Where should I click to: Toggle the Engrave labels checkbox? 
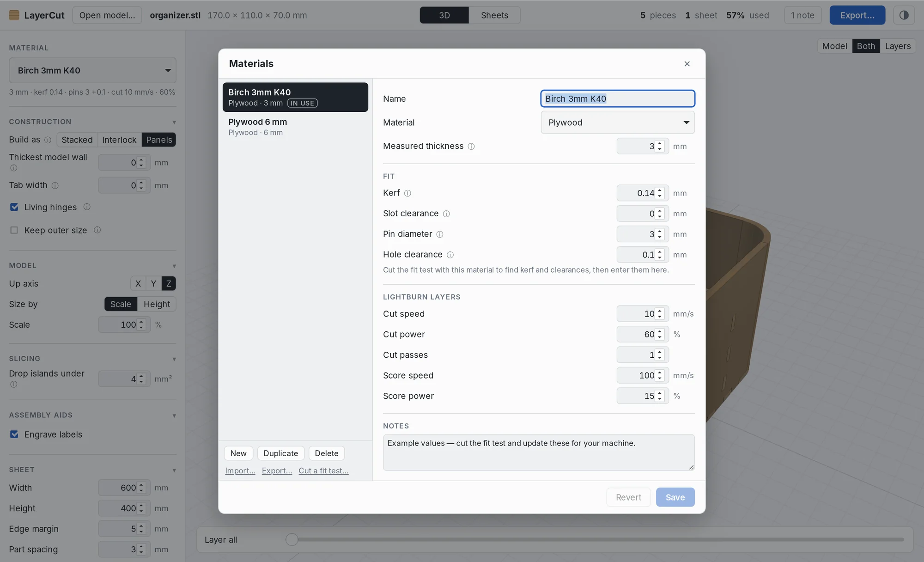pos(14,434)
